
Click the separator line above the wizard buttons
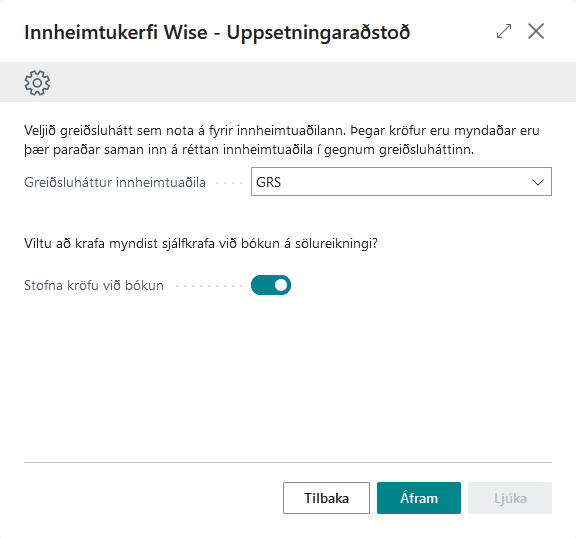coord(288,462)
